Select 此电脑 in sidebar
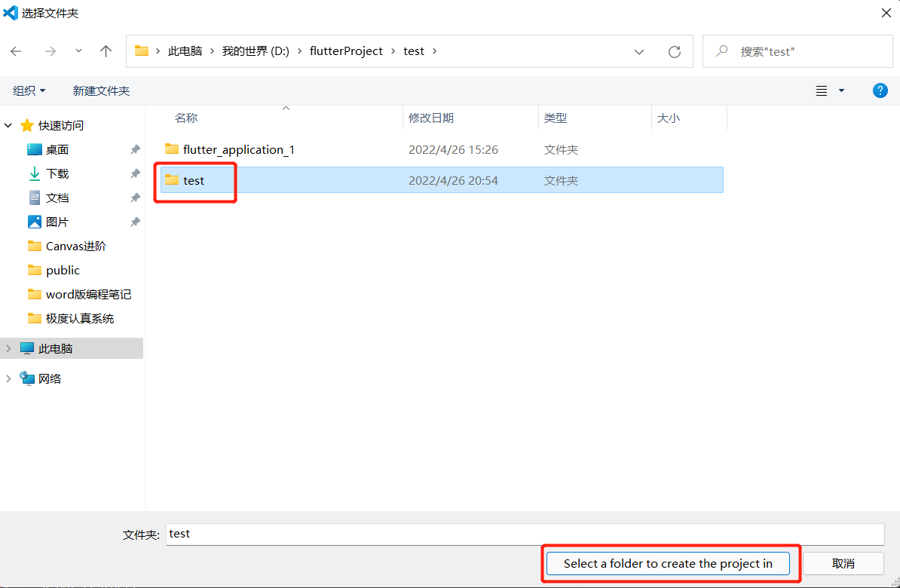This screenshot has width=900, height=588. click(55, 348)
